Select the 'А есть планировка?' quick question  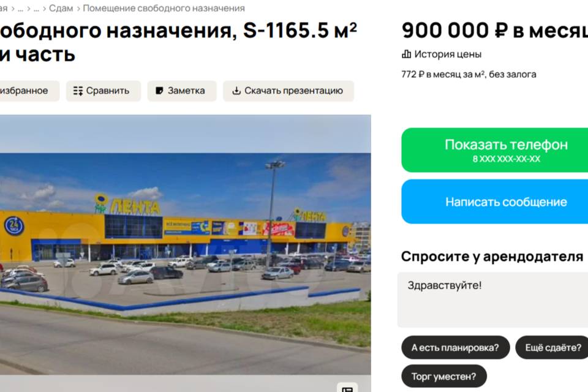tap(455, 347)
